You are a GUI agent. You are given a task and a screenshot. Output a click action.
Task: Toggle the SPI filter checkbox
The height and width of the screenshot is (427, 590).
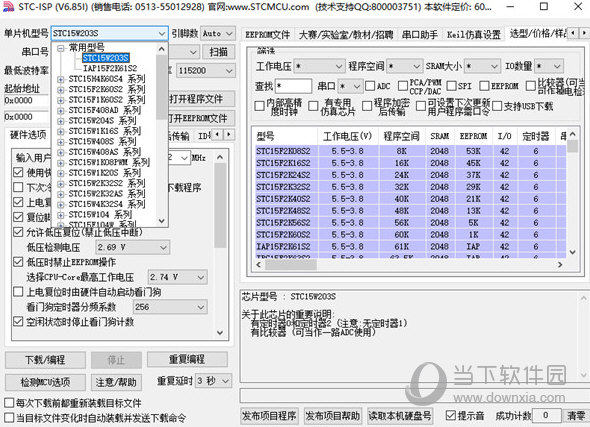tap(452, 86)
